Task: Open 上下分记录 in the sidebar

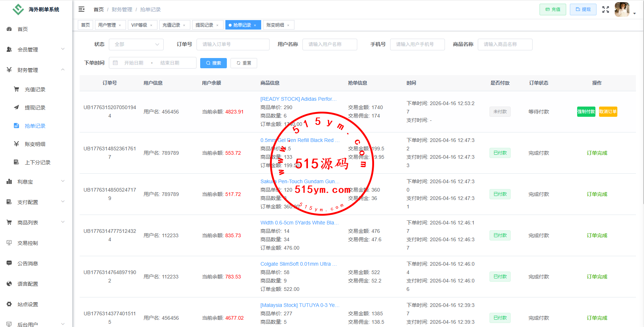Action: coord(37,162)
